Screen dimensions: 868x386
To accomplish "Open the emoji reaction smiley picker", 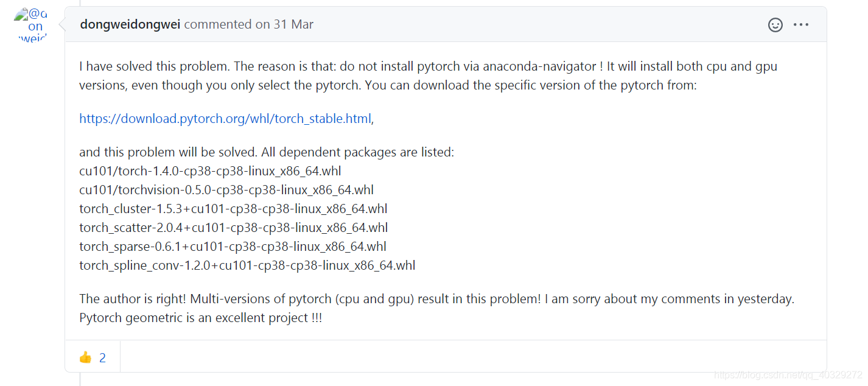I will tap(775, 24).
